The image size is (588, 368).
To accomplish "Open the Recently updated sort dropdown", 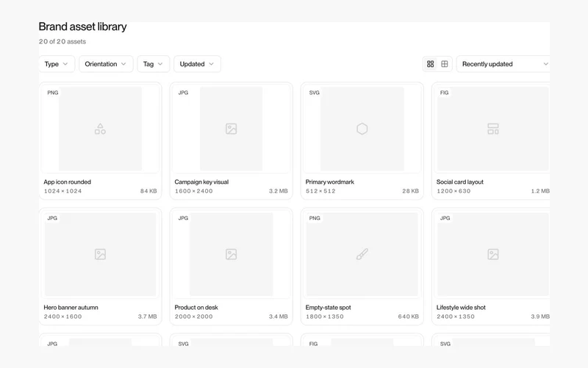I will 505,64.
